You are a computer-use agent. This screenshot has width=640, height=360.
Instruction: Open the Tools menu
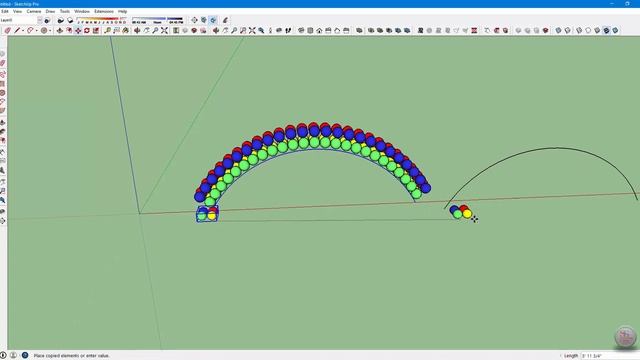pos(64,11)
